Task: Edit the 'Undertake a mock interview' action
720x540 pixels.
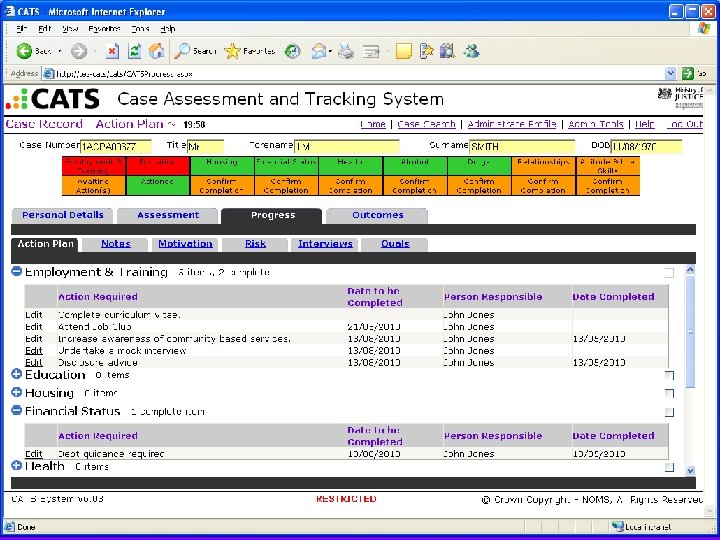Action: point(34,351)
